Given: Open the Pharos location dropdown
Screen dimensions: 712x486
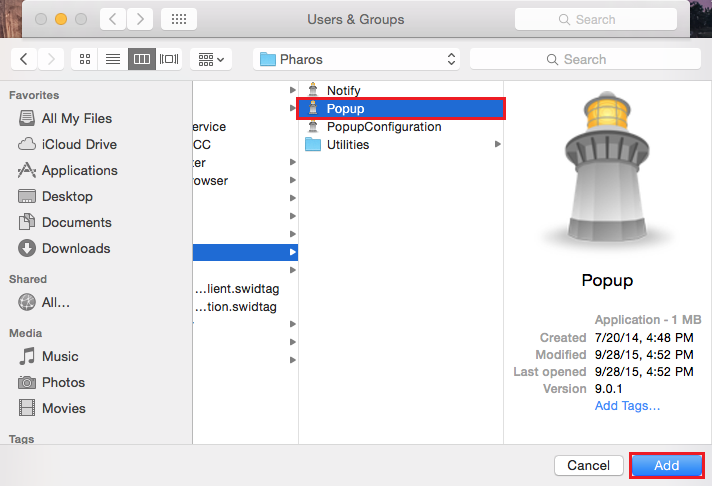Looking at the screenshot, I should [356, 60].
